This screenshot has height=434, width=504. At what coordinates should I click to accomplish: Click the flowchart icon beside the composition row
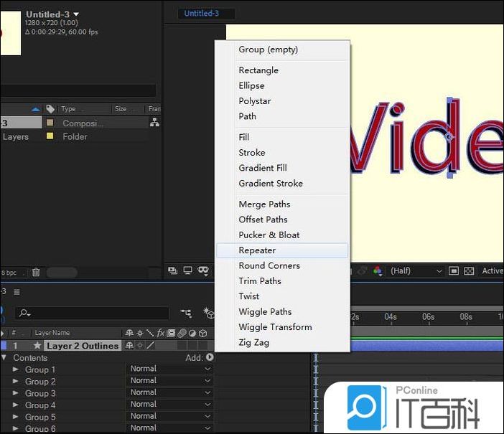click(154, 123)
